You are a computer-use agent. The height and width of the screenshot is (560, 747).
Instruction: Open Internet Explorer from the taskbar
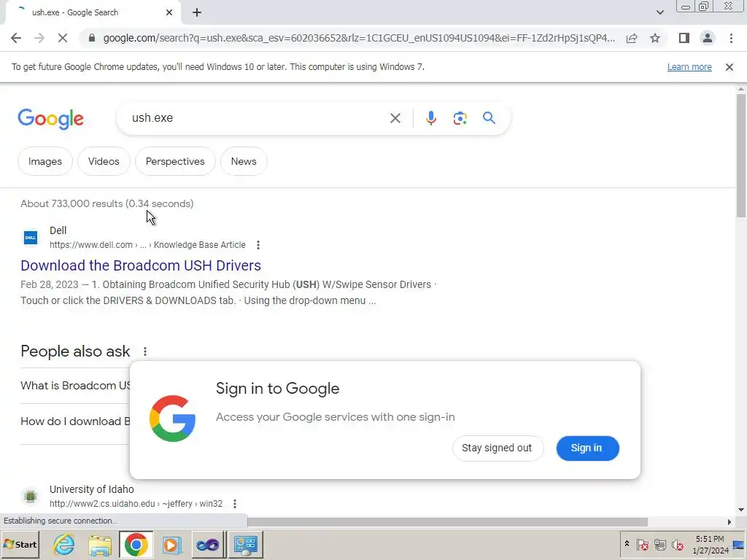point(64,544)
